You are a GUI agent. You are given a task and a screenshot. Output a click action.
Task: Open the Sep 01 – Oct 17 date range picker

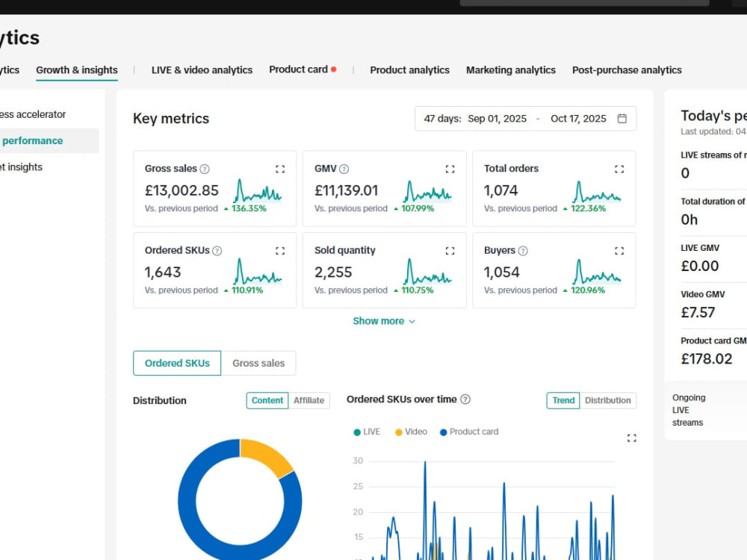click(x=525, y=119)
